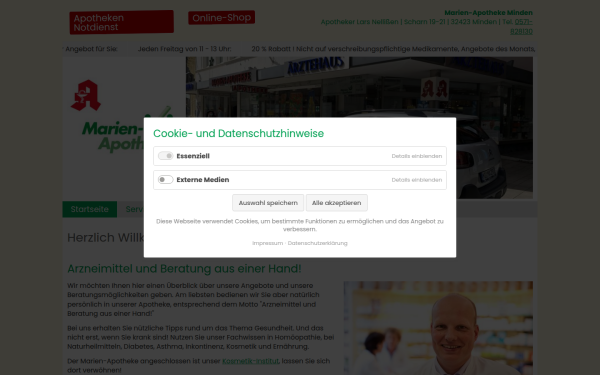Viewport: 600px width, 375px height.
Task: Enable the Externe Medien switch
Action: tap(166, 179)
